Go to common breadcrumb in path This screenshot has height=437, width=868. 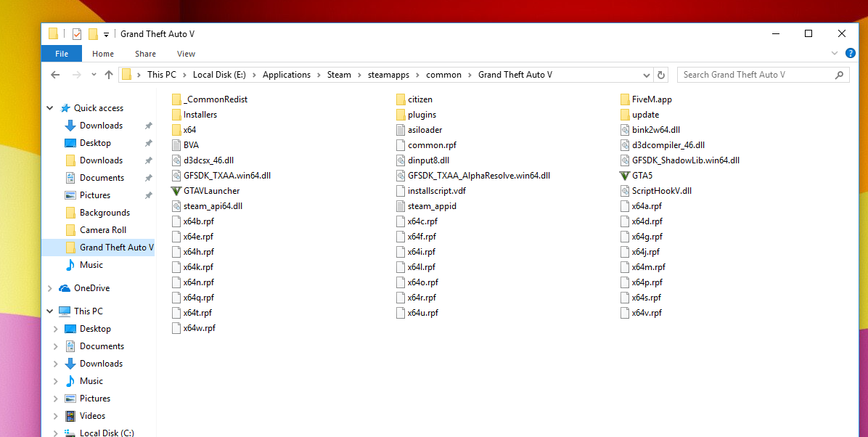tap(444, 75)
